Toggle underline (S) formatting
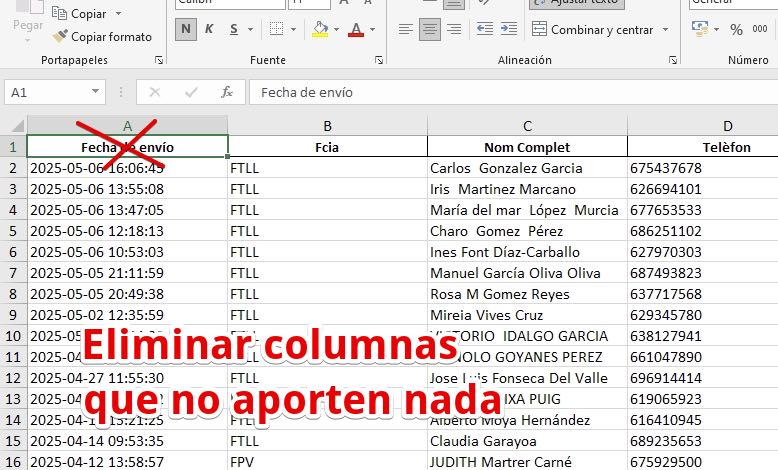 (234, 29)
